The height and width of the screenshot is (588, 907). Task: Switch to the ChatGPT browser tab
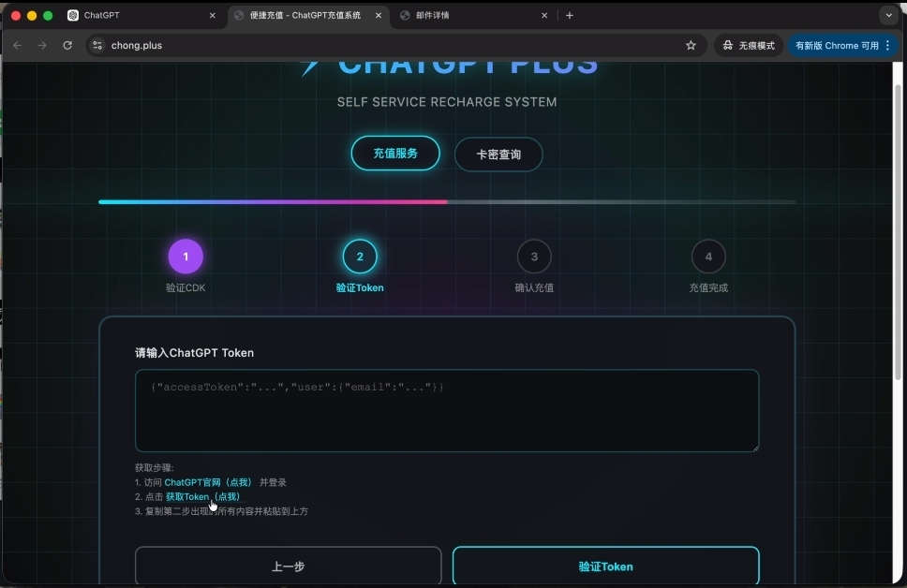point(131,16)
